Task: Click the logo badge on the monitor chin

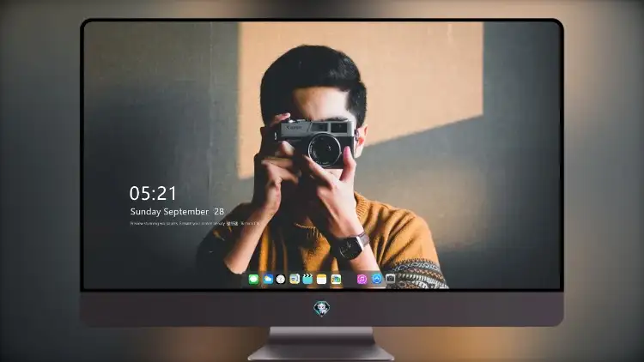Action: point(322,308)
